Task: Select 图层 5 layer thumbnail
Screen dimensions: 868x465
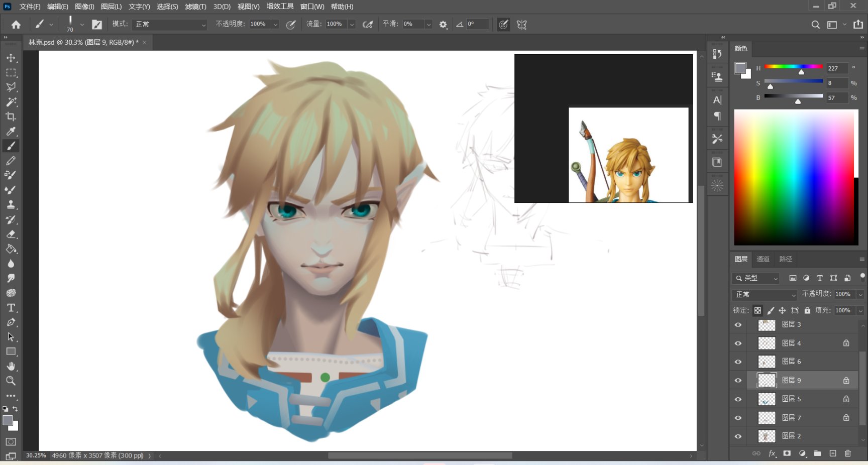Action: 767,399
